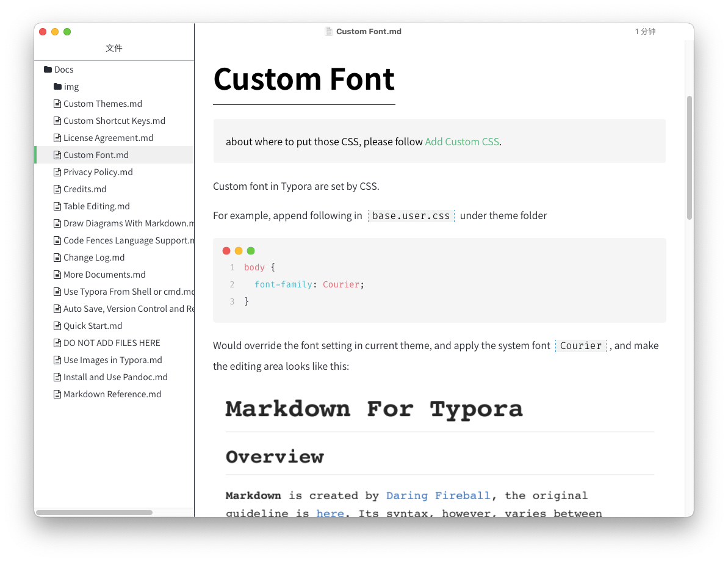The image size is (728, 562).
Task: Click the file icon beside Change Log.md
Action: point(57,258)
